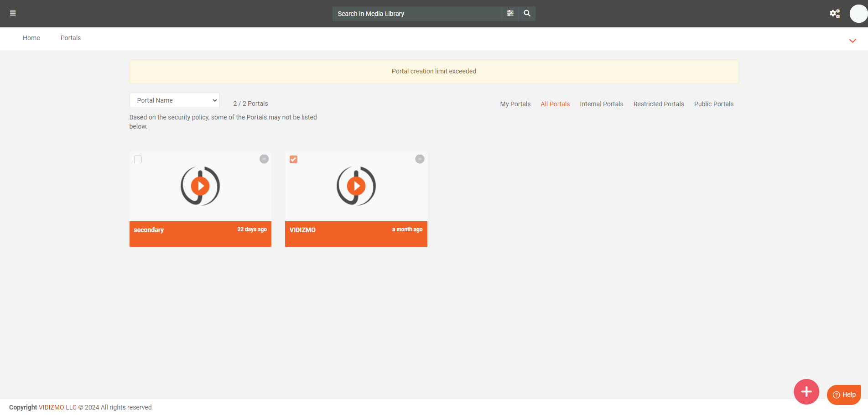The height and width of the screenshot is (415, 868).
Task: Click the '2 / 2 Portals' count
Action: coord(250,104)
